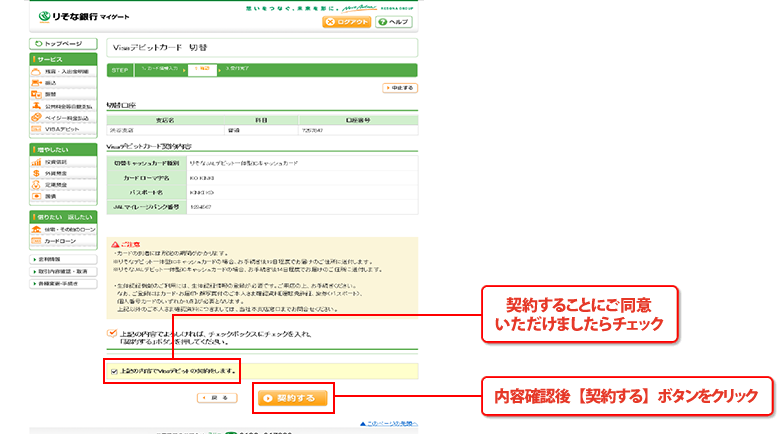
Task: Expand 取引内容確認・取消 sidebar item
Action: [63, 271]
